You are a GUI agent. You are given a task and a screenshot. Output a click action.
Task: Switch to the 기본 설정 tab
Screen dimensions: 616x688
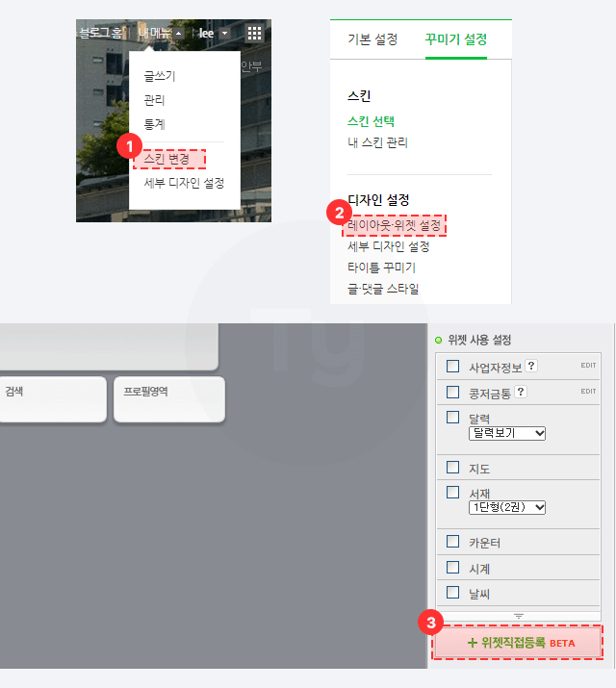point(372,39)
